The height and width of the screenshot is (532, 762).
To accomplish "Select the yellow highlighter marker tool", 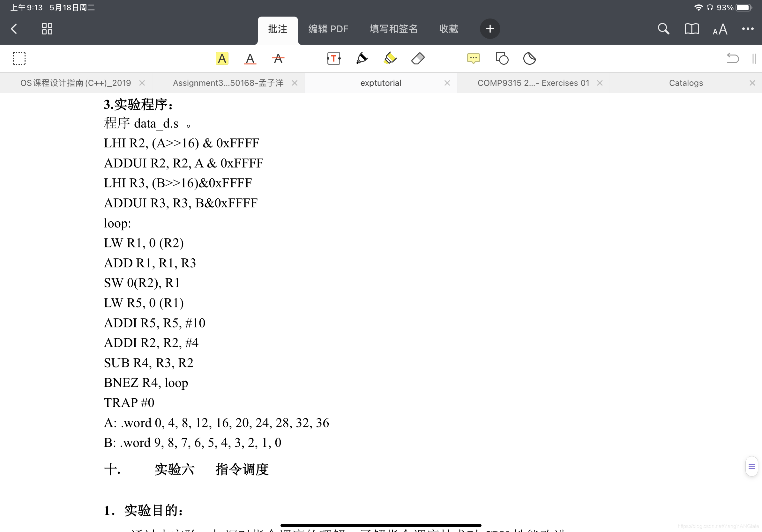I will click(390, 58).
